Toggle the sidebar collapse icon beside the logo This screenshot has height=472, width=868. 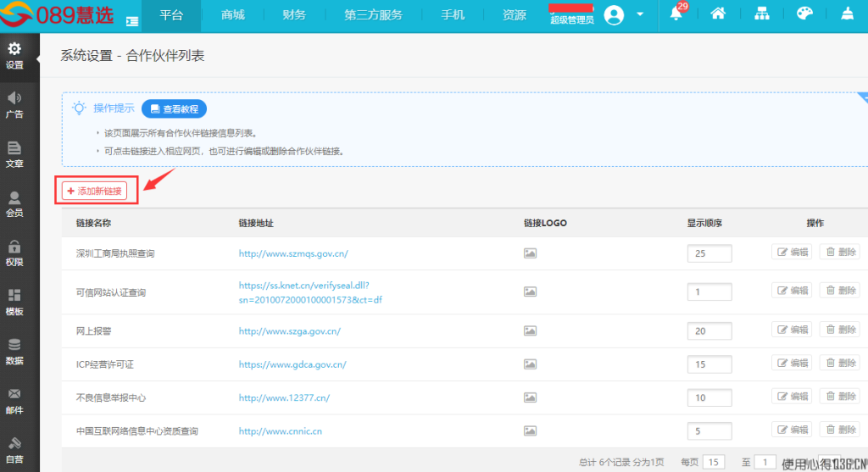(132, 21)
